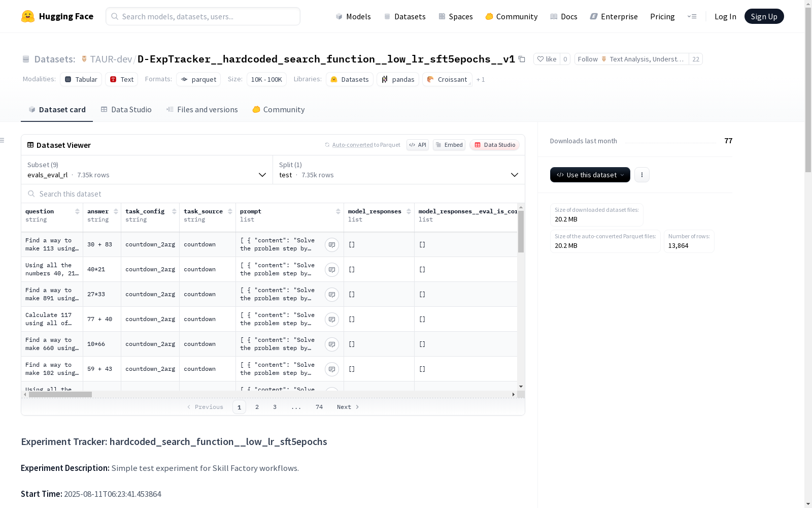This screenshot has width=812, height=508.
Task: Jump to page 74 of the table
Action: (x=319, y=407)
